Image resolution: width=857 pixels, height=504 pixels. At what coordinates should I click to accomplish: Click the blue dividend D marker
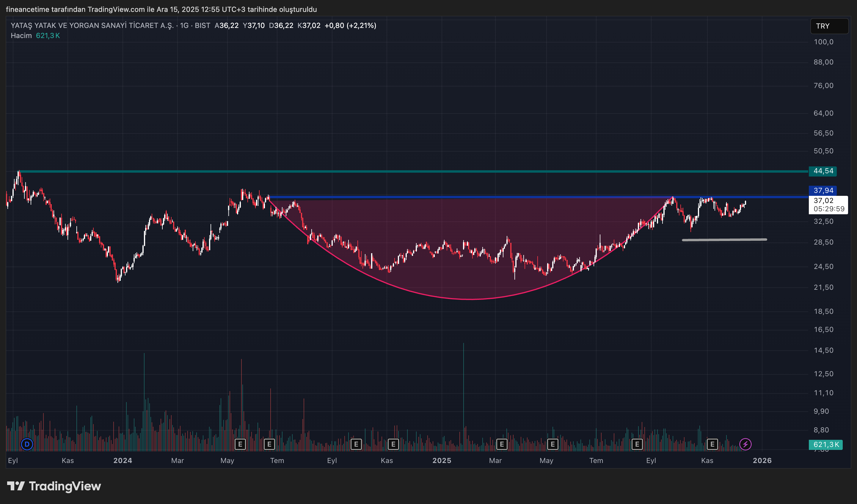tap(27, 444)
